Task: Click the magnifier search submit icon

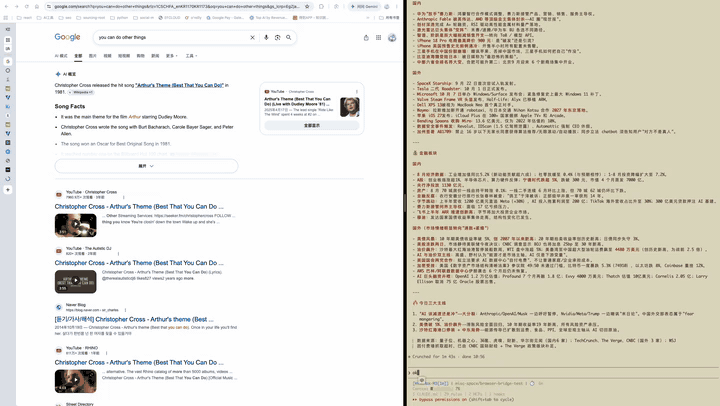Action: [x=288, y=38]
